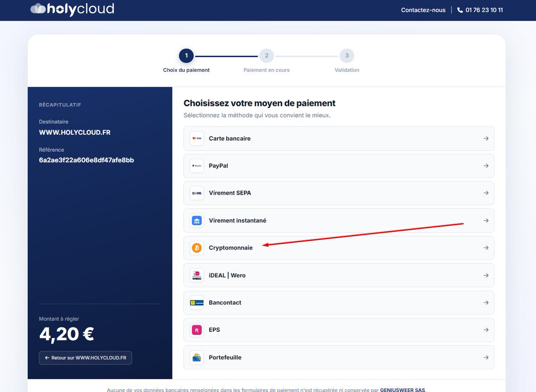Click the iDEAL Wero logo icon

(197, 275)
